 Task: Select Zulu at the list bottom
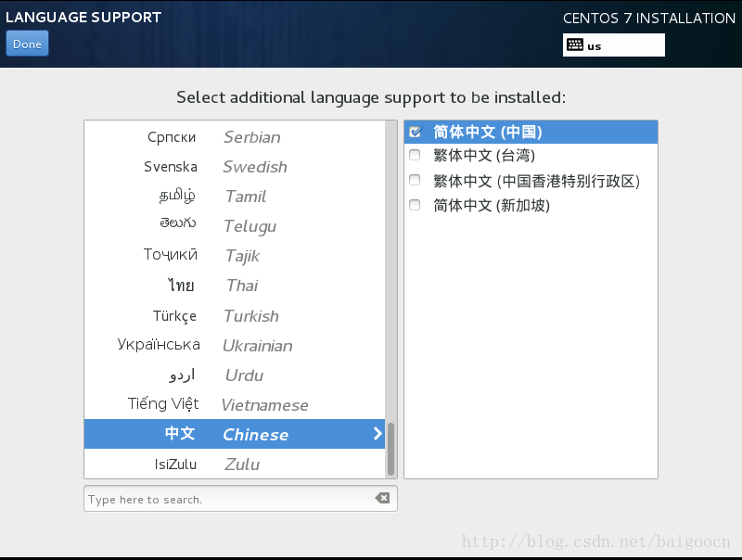pyautogui.click(x=234, y=464)
